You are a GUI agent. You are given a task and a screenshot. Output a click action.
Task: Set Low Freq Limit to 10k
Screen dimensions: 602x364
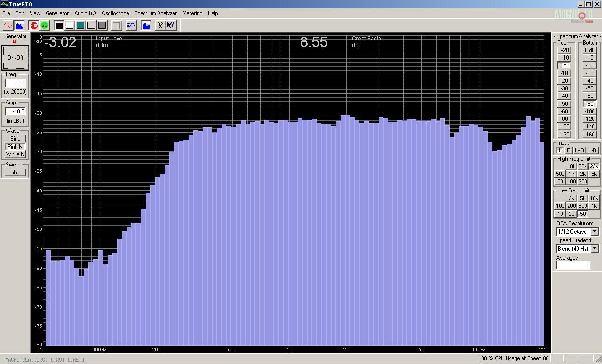pyautogui.click(x=594, y=198)
